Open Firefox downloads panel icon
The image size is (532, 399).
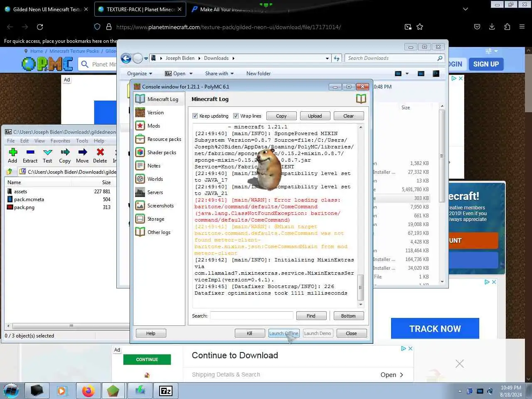492,27
